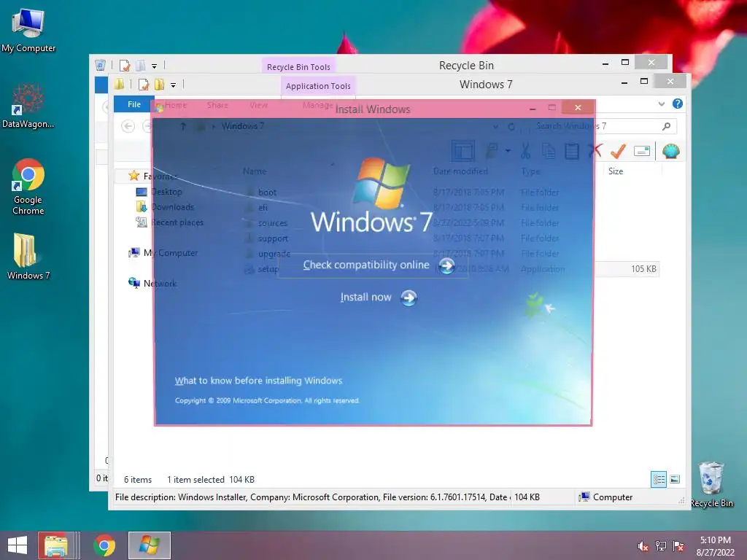Click the orange checkmark Properties icon
The width and height of the screenshot is (747, 560).
[618, 152]
